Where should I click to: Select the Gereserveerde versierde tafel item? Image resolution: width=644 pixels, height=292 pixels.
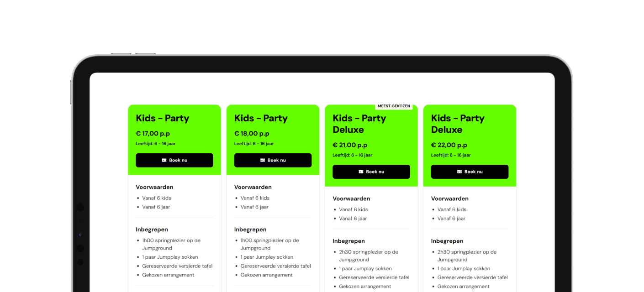tap(177, 266)
